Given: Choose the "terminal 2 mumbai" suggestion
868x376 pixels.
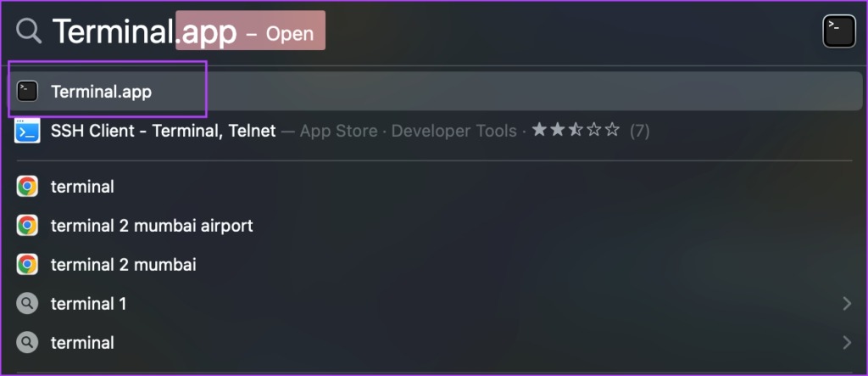Looking at the screenshot, I should [x=124, y=265].
